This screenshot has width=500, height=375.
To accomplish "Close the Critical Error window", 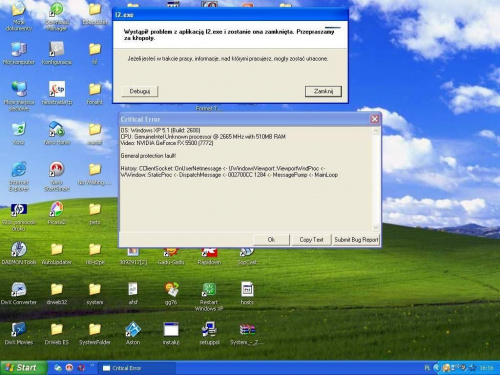I will (375, 119).
